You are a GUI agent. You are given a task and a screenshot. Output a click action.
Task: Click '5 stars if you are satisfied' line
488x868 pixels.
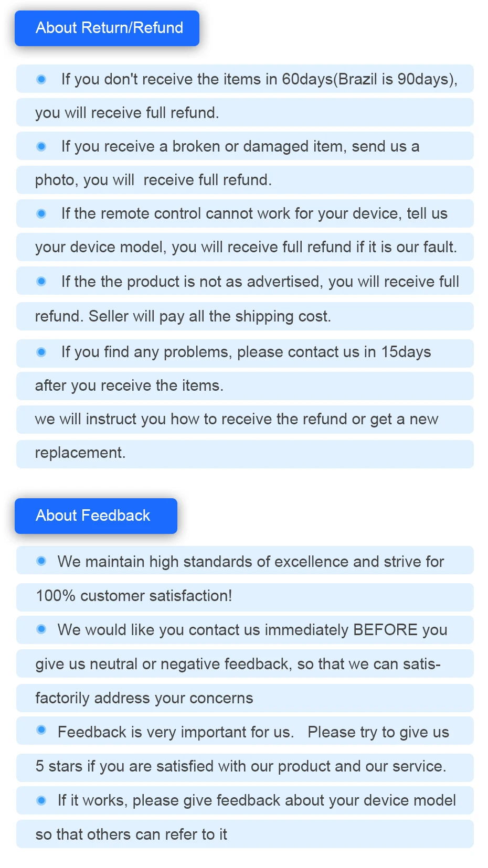[x=241, y=766]
